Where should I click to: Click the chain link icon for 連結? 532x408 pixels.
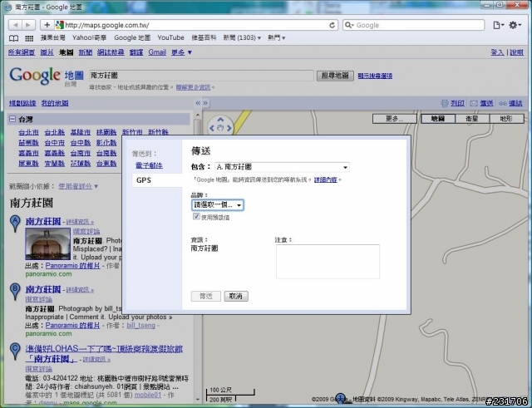click(502, 103)
